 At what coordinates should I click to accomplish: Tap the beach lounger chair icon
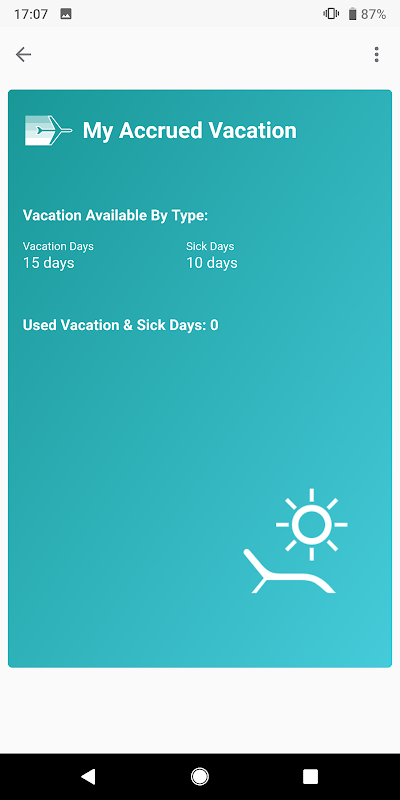tap(289, 571)
